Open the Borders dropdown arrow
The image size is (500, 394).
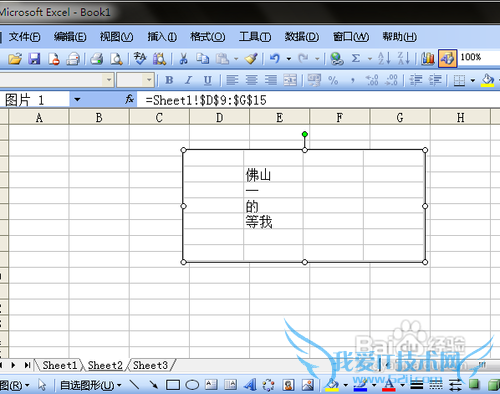(473, 80)
